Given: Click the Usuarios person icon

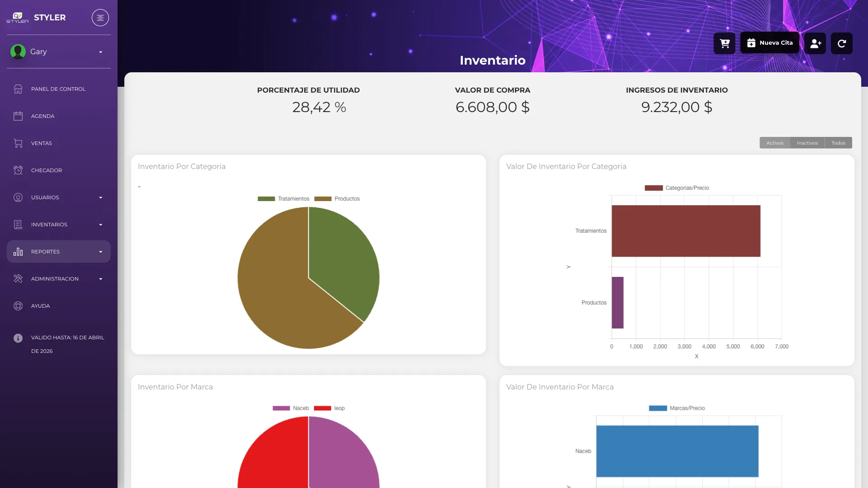Looking at the screenshot, I should coord(18,197).
